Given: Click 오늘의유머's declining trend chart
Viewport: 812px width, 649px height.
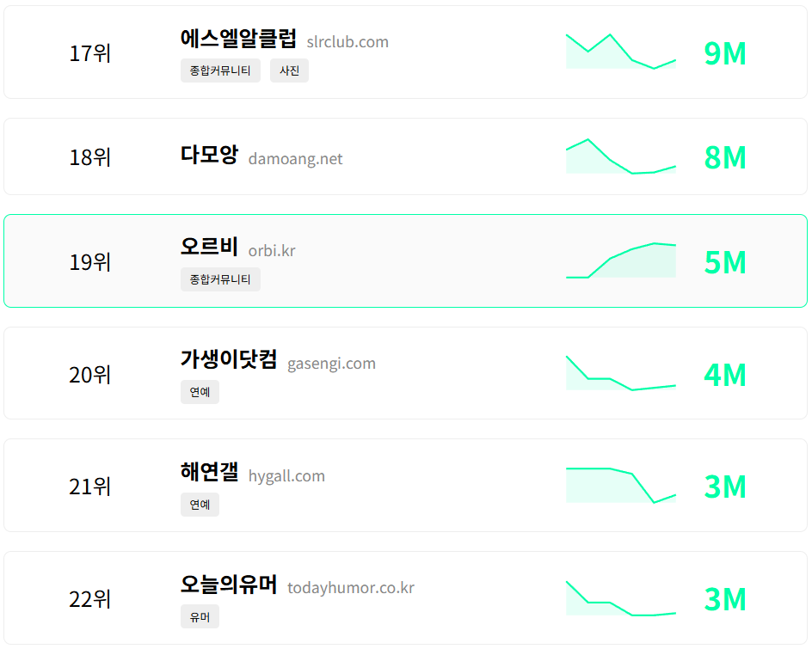Looking at the screenshot, I should 620,597.
